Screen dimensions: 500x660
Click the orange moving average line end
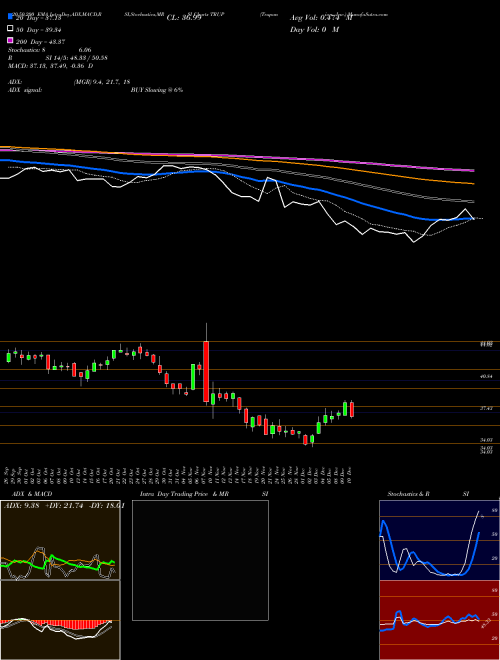(x=473, y=184)
